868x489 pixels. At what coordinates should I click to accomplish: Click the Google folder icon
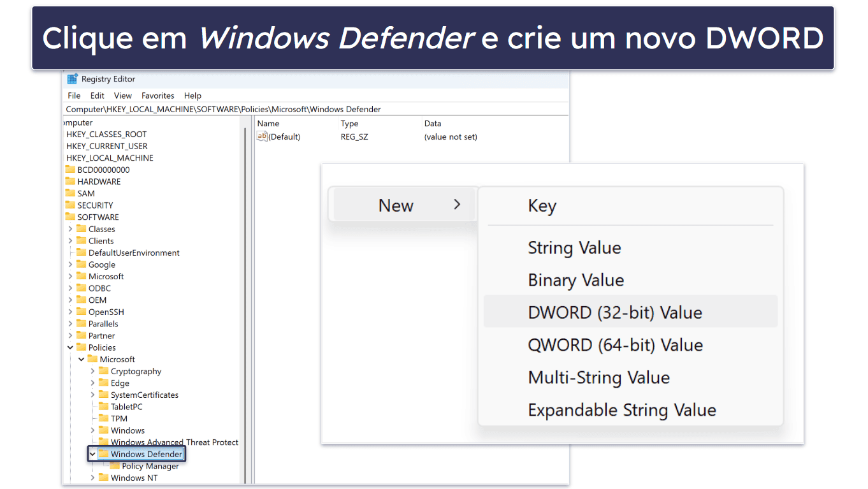(x=81, y=264)
